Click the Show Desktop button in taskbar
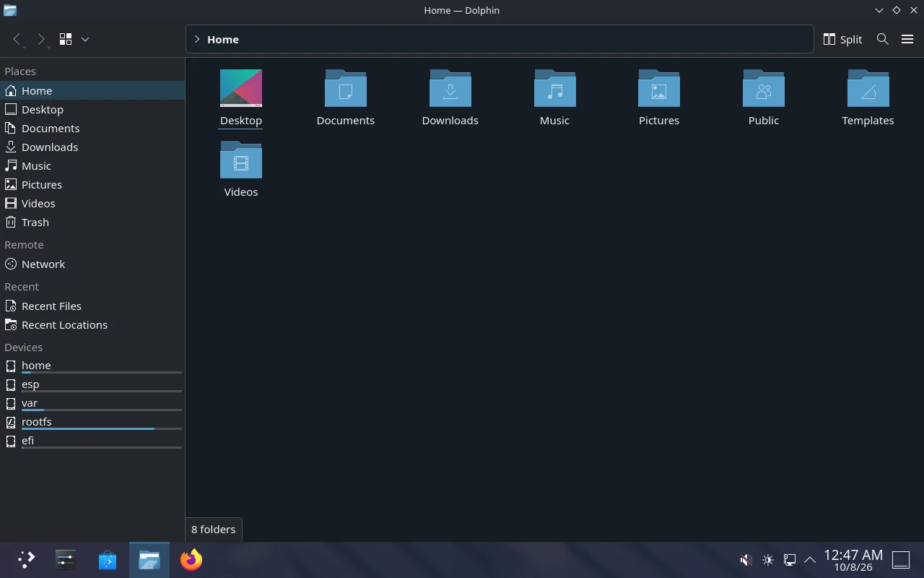The width and height of the screenshot is (924, 578). (901, 560)
